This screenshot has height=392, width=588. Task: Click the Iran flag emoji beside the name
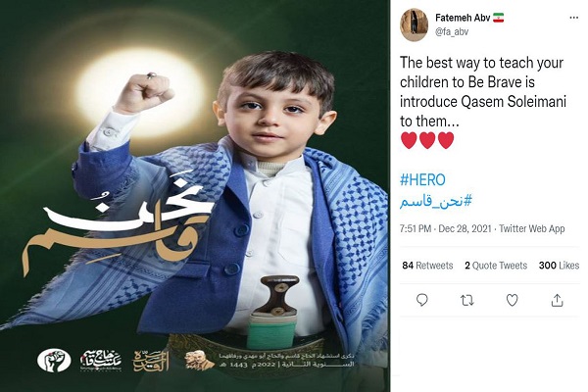coord(498,18)
